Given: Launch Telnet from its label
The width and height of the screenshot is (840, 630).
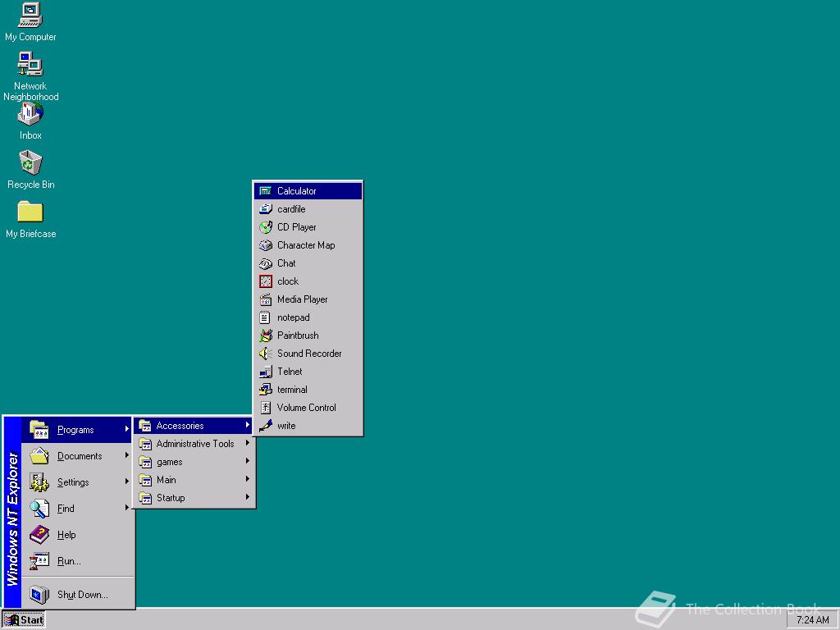Looking at the screenshot, I should pyautogui.click(x=290, y=372).
